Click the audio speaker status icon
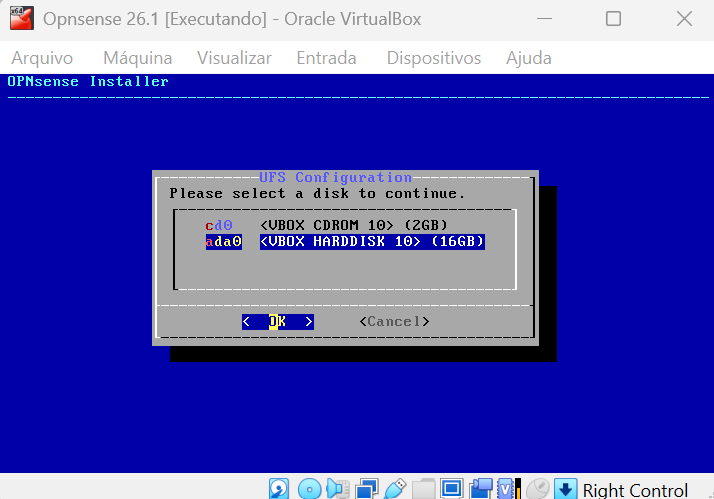Viewport: 714px width, 499px height. [x=337, y=489]
